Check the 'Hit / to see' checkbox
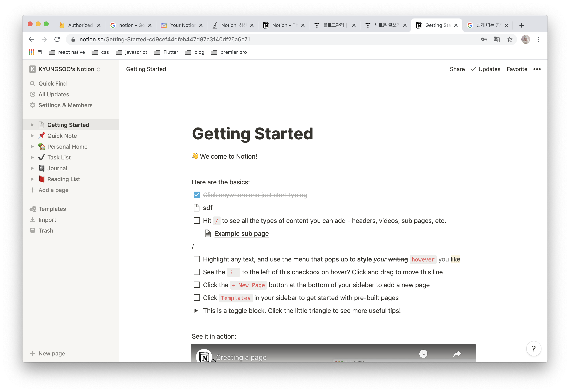This screenshot has height=392, width=570. click(x=197, y=220)
